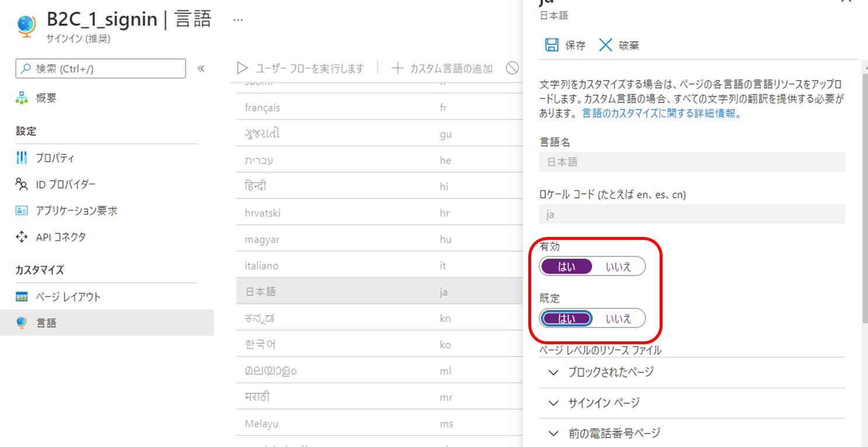Select 한국어 language row
The width and height of the screenshot is (868, 447).
pyautogui.click(x=379, y=344)
